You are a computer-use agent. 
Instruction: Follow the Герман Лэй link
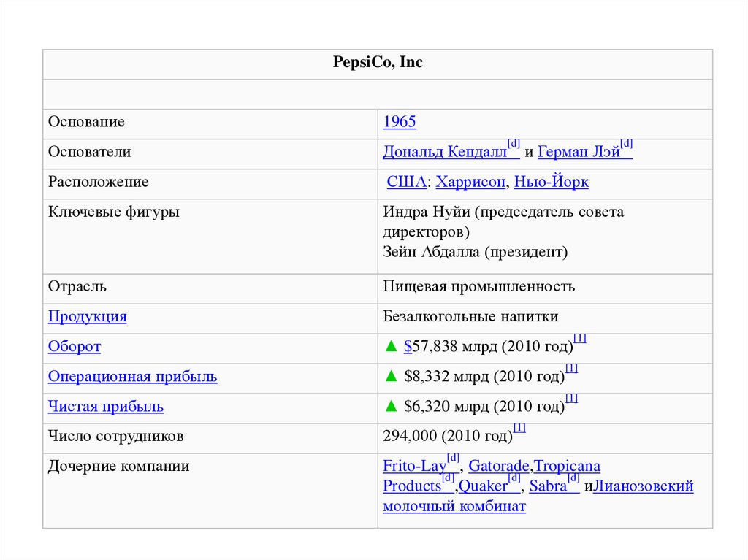click(579, 153)
